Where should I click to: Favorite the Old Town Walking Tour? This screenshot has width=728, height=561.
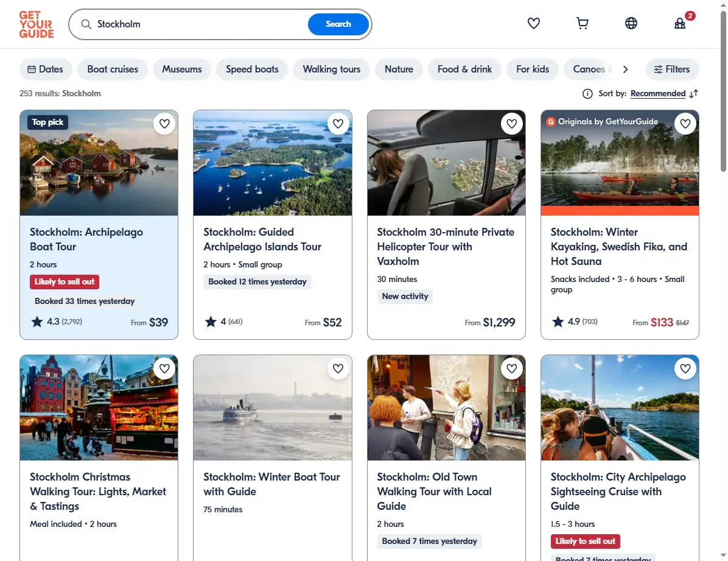(512, 369)
